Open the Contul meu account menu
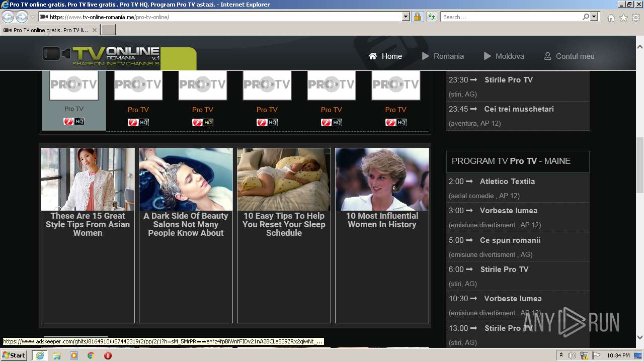Viewport: 644px width, 362px height. [569, 56]
